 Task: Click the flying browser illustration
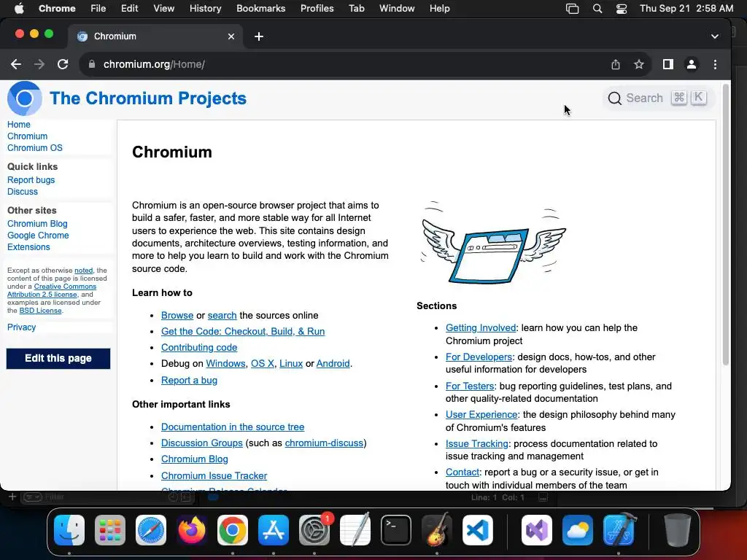(494, 243)
